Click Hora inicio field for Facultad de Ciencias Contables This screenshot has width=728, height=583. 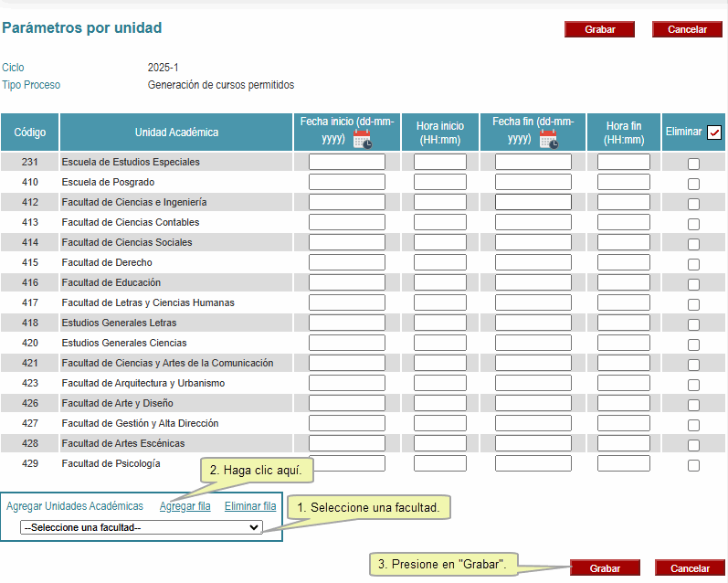(439, 222)
